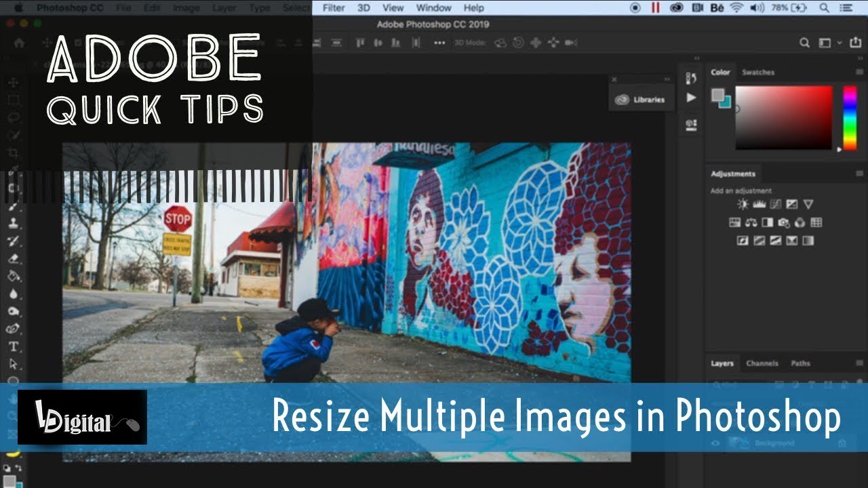Add a Channel Mixer adjustment
The height and width of the screenshot is (488, 868).
(800, 222)
